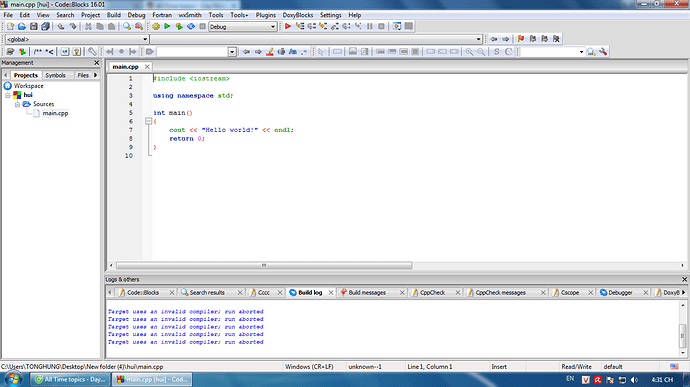
Task: Fold main function code block at line 6
Action: 149,121
